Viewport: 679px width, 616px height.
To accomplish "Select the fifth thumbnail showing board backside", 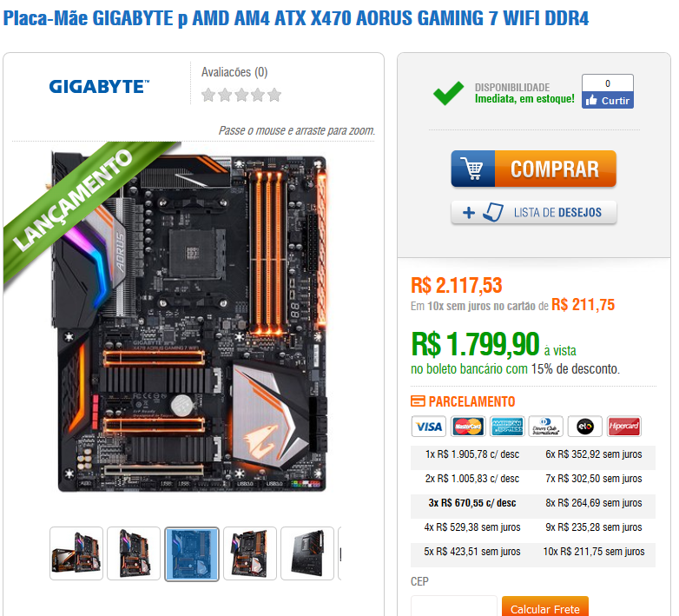I will pyautogui.click(x=307, y=553).
